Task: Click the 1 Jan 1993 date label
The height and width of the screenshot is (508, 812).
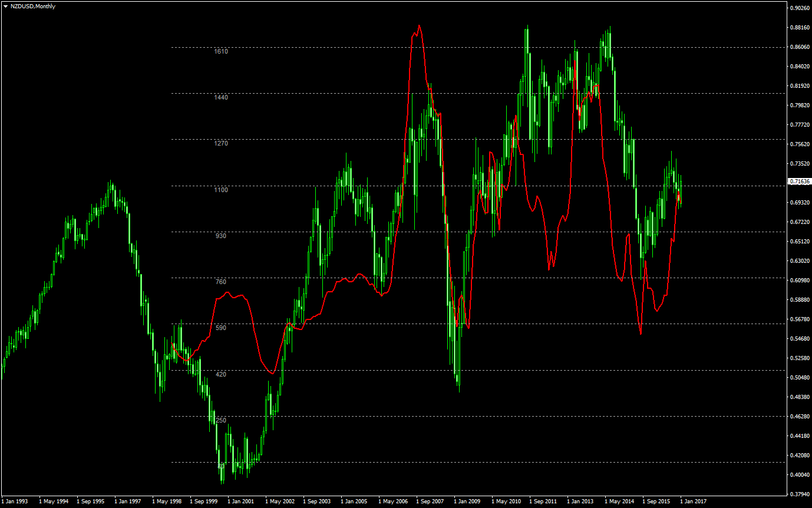Action: tap(15, 502)
